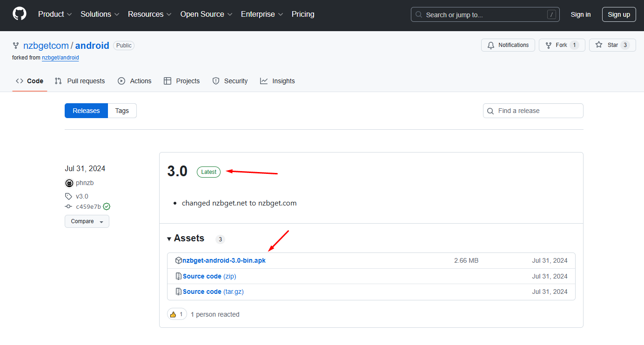Click the 'changed nzbget.net to nzbget.com' note
This screenshot has height=345, width=644.
tap(239, 203)
